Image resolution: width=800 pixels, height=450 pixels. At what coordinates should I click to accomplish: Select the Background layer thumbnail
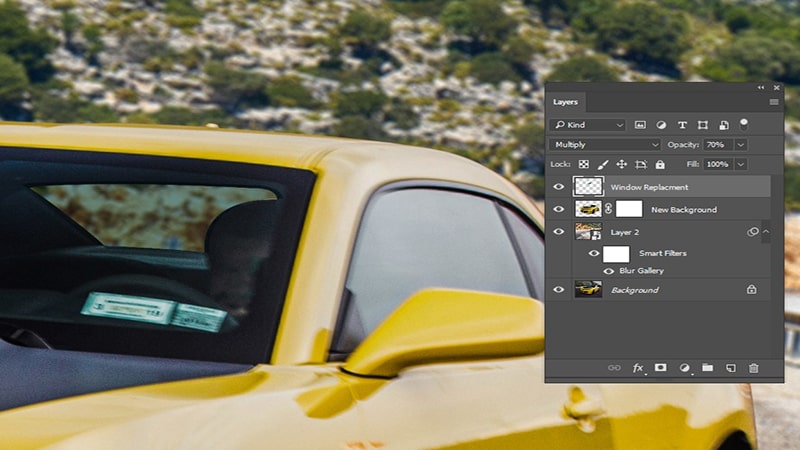[x=588, y=289]
